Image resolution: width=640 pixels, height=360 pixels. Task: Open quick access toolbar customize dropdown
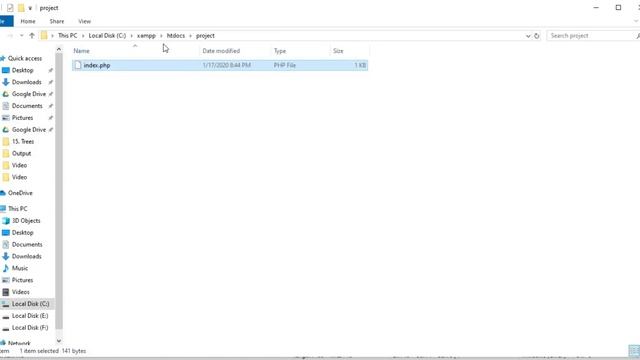point(30,8)
